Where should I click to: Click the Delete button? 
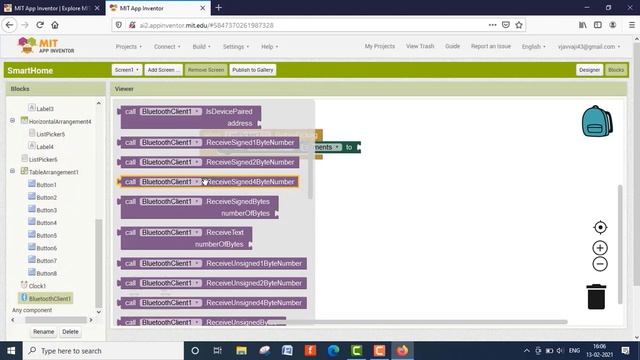click(x=70, y=331)
